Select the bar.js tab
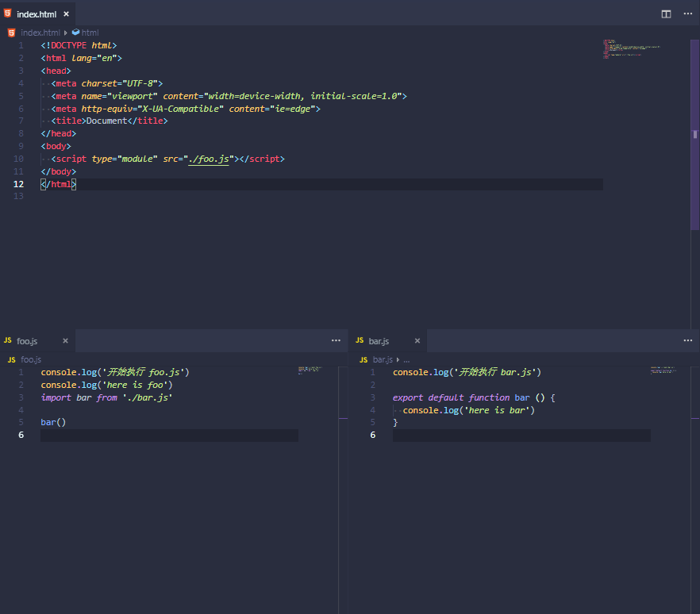This screenshot has height=614, width=700. click(379, 341)
